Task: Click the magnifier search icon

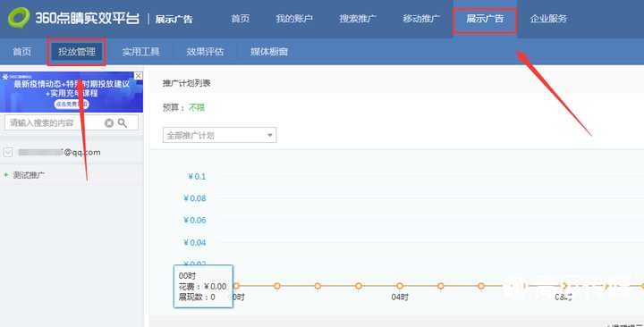Action: (123, 123)
